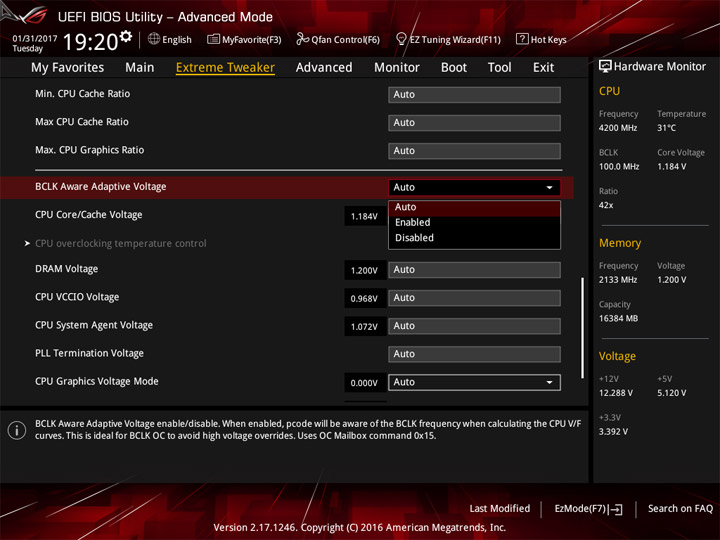
Task: Click the PLL Termination Voltage field
Action: click(x=474, y=354)
